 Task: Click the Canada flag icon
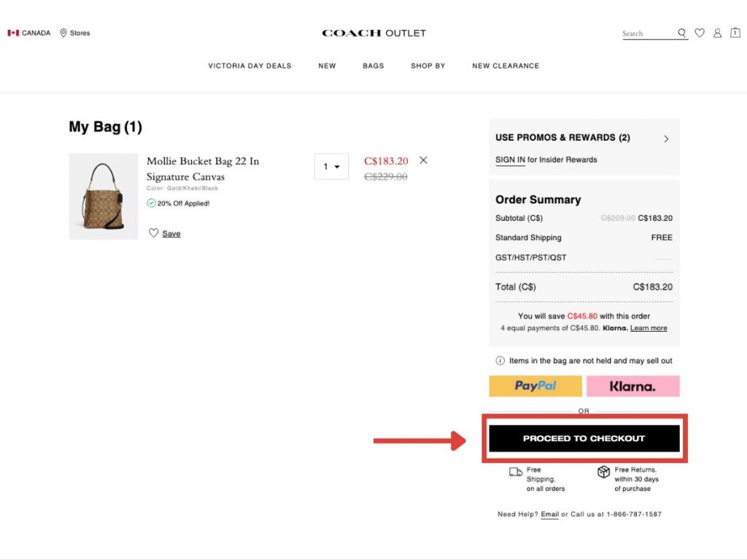tap(13, 33)
